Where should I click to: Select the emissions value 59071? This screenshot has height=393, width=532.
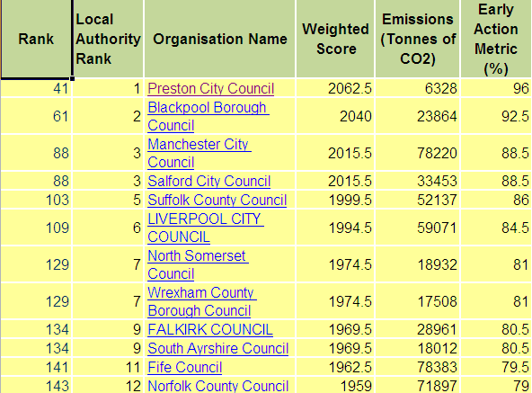click(x=417, y=228)
